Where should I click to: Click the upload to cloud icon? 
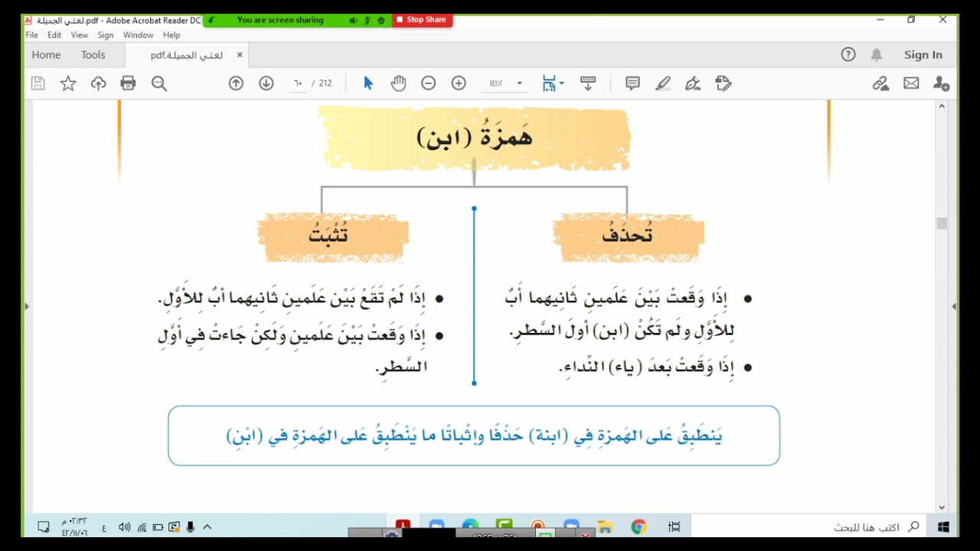[x=98, y=83]
